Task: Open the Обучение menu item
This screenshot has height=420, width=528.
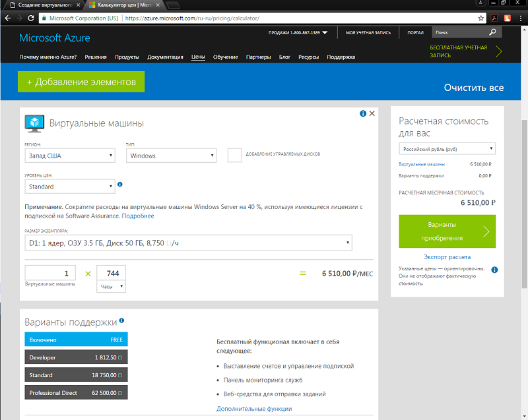Action: click(225, 57)
